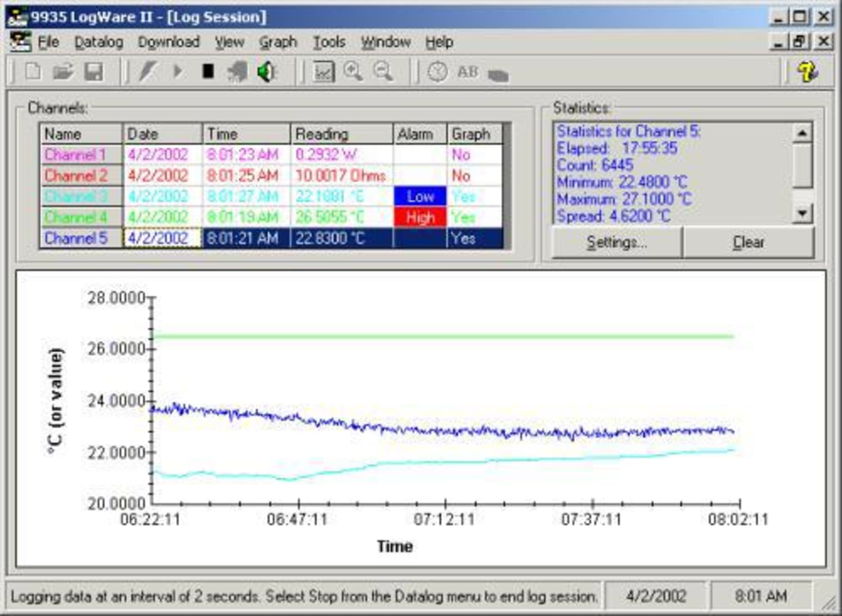Click the statistics scrollbar down arrow

coord(802,213)
